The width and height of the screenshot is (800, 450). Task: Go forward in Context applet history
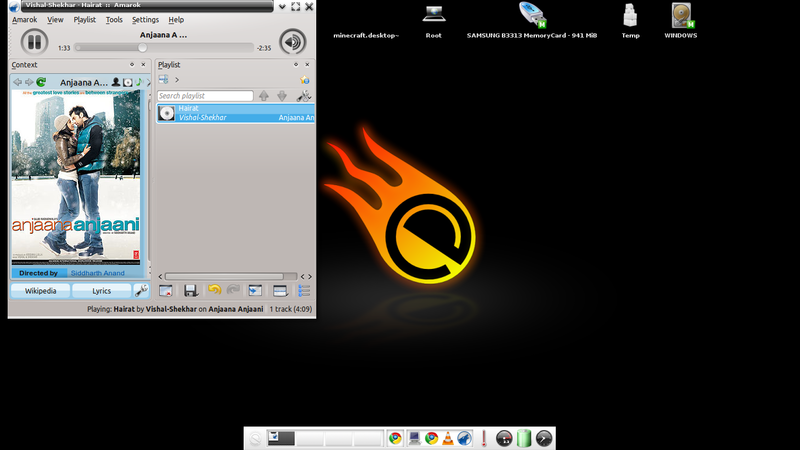[x=29, y=82]
